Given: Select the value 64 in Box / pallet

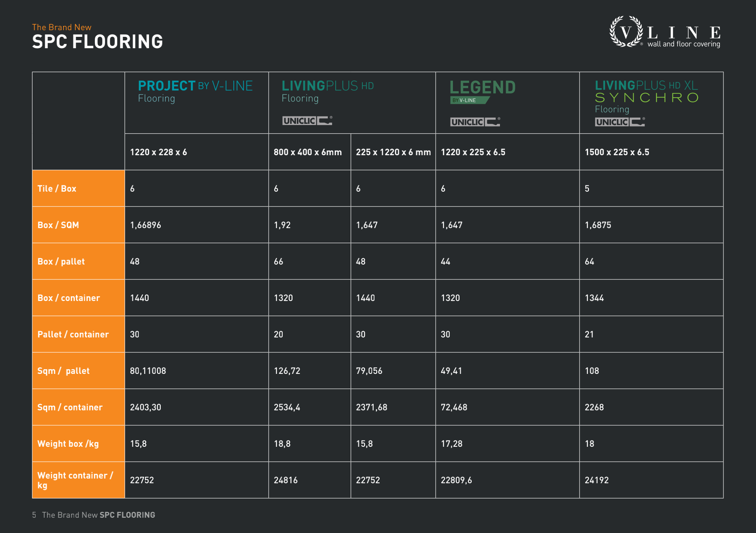Looking at the screenshot, I should coord(589,261).
